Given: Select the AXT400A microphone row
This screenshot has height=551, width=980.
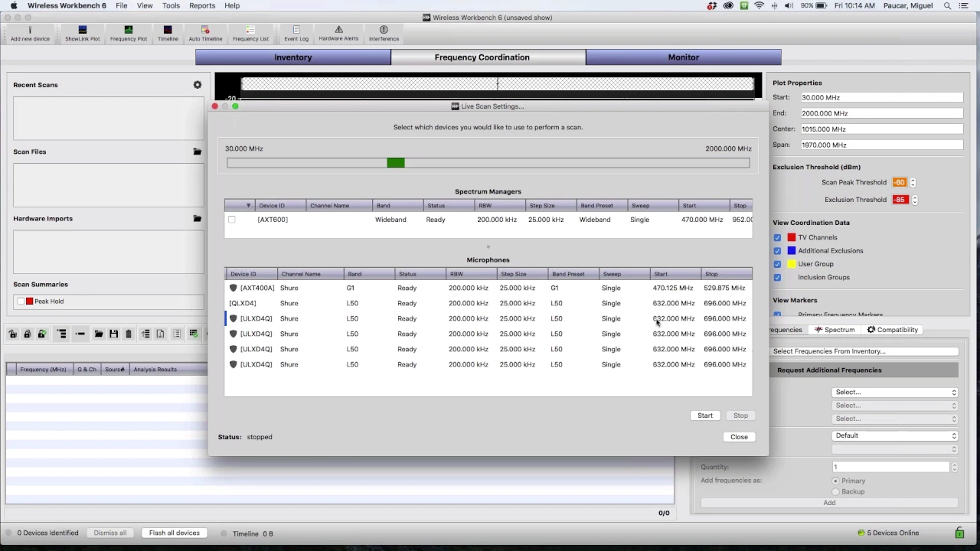Looking at the screenshot, I should (488, 288).
